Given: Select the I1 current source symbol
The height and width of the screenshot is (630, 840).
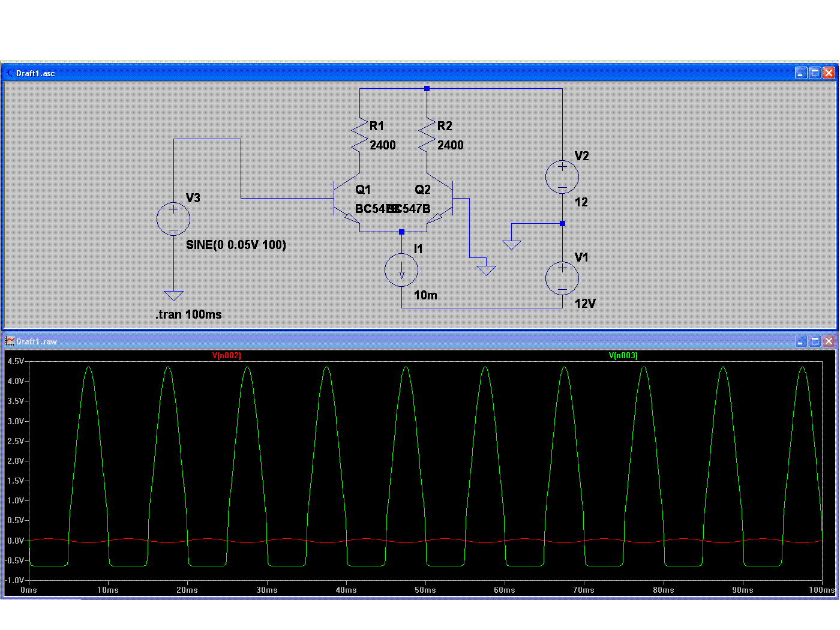Looking at the screenshot, I should 401,270.
